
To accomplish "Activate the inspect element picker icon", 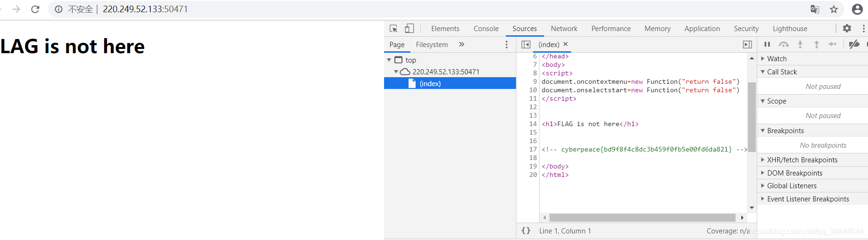I will click(x=393, y=29).
